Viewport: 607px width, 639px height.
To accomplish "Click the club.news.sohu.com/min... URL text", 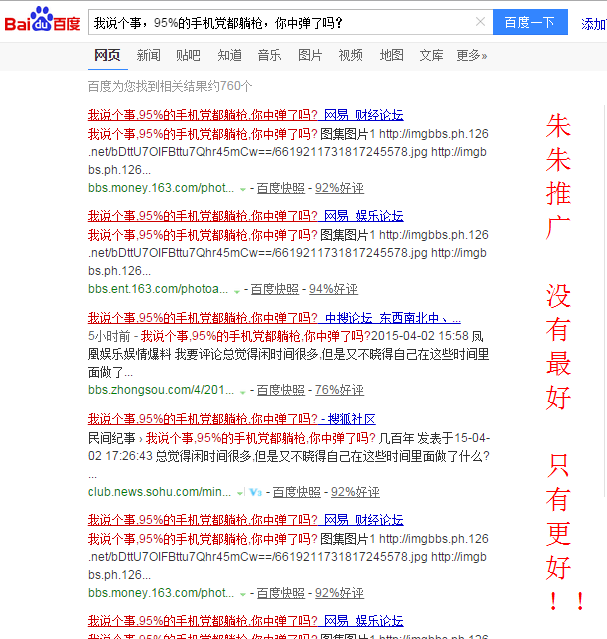I will [x=159, y=492].
